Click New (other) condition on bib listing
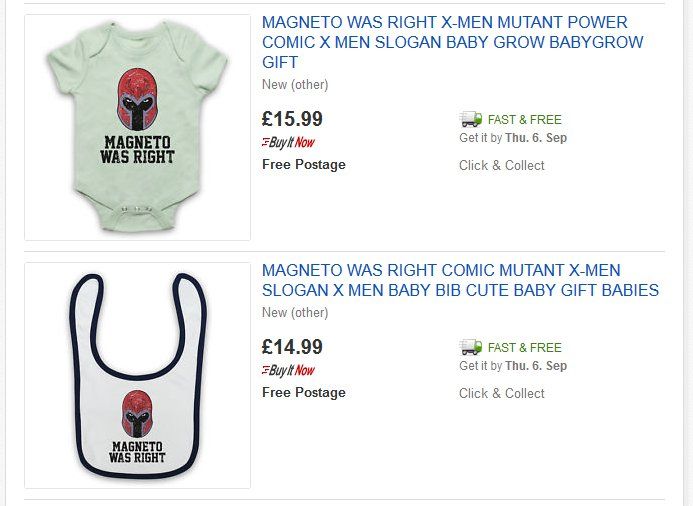 click(x=295, y=312)
